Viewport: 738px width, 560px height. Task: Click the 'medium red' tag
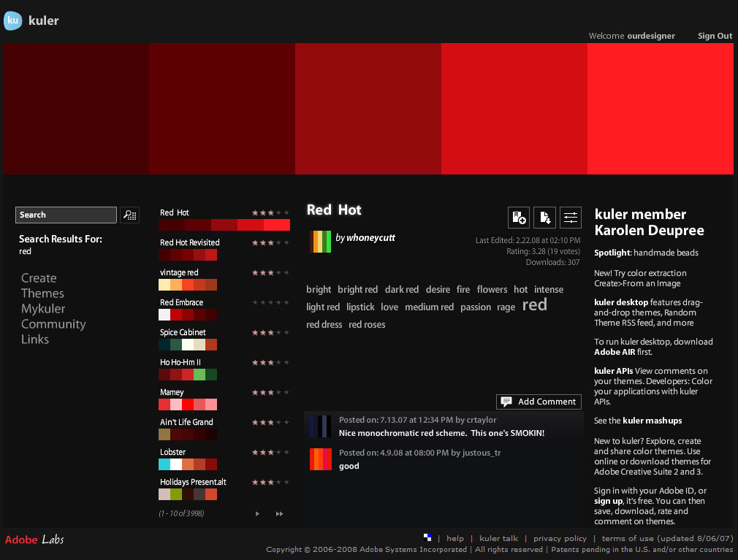tap(429, 307)
